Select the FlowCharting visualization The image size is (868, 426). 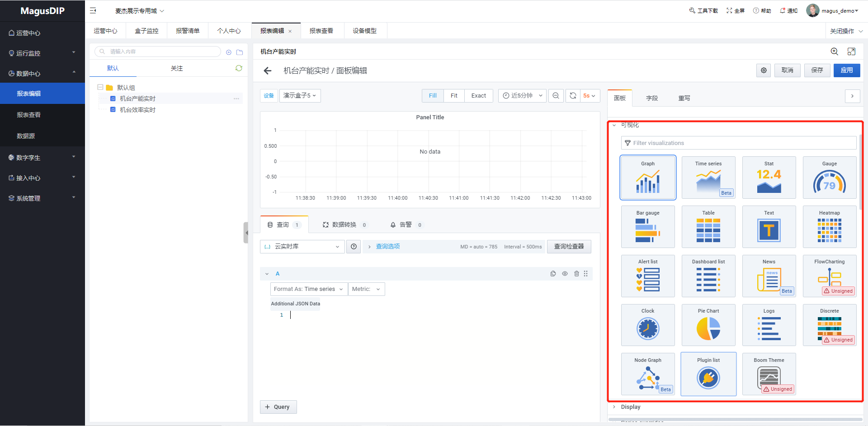[830, 276]
